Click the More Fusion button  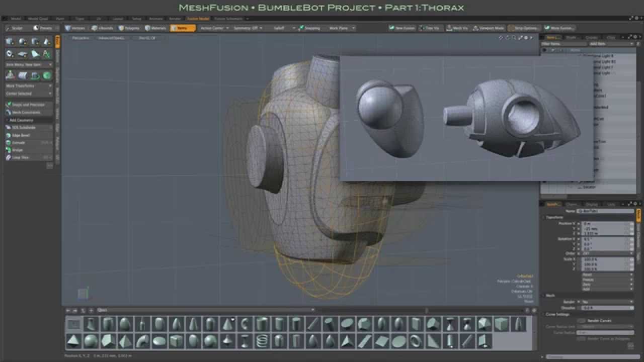558,28
